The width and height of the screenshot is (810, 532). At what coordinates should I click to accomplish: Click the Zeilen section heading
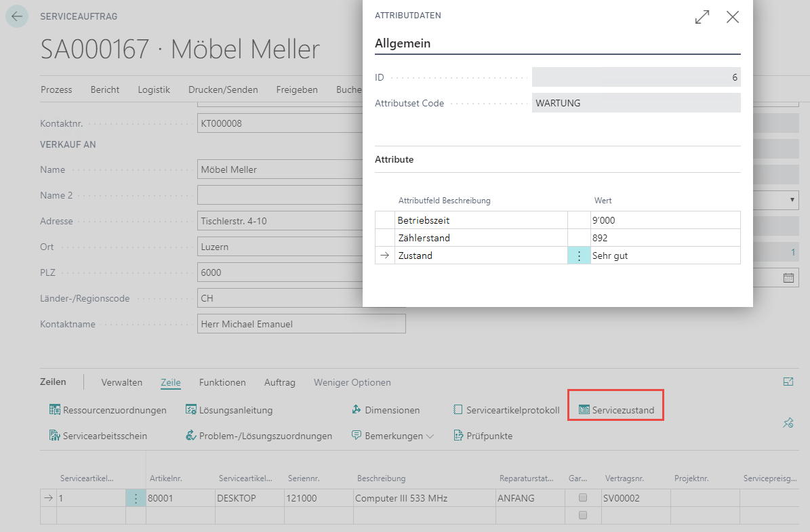point(53,382)
